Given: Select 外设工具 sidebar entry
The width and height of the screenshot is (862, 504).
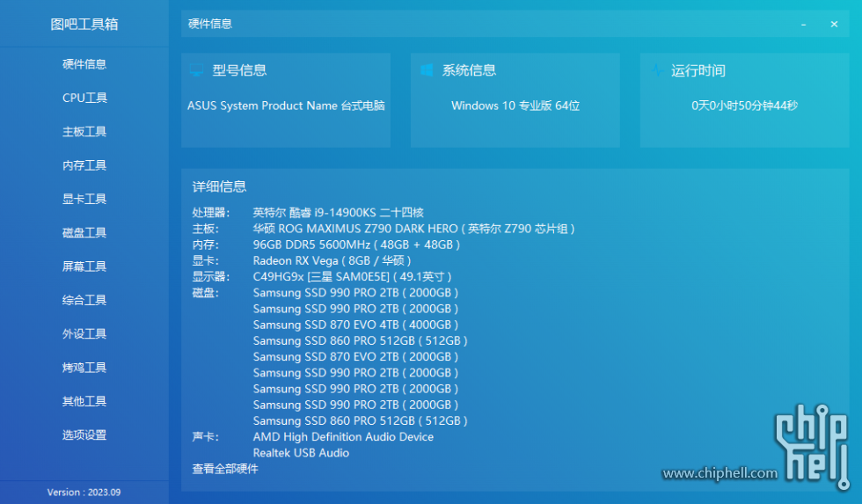Looking at the screenshot, I should (84, 333).
